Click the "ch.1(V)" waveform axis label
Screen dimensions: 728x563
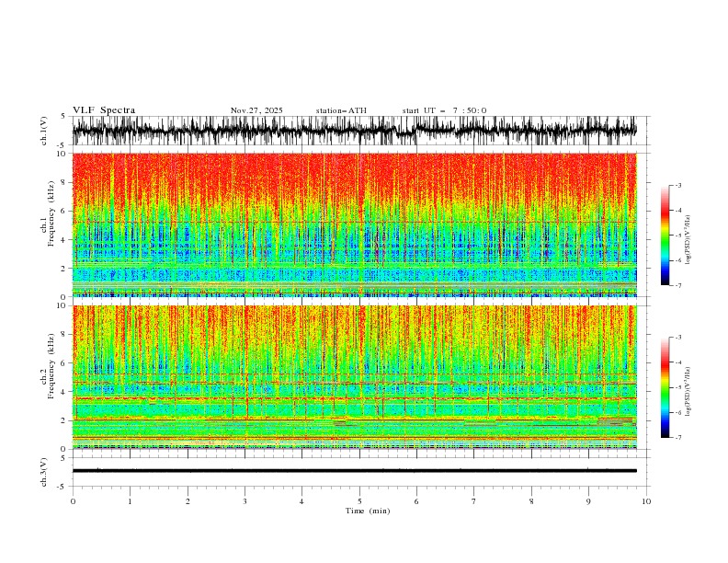[44, 131]
